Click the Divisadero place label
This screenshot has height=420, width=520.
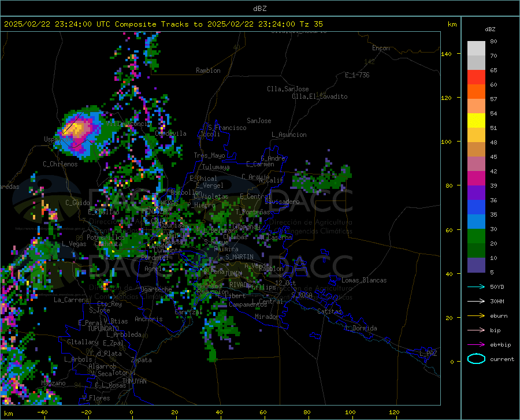(x=282, y=202)
